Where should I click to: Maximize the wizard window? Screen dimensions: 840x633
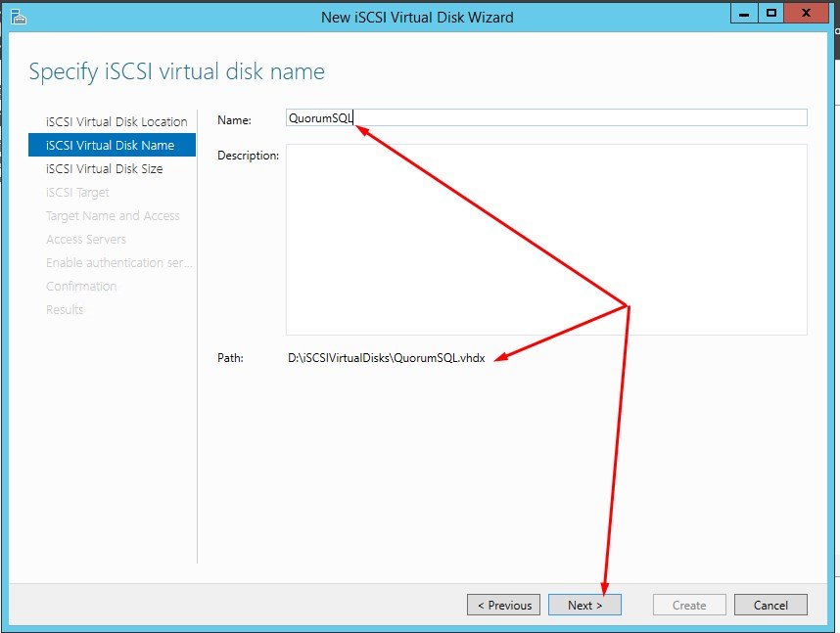point(771,13)
